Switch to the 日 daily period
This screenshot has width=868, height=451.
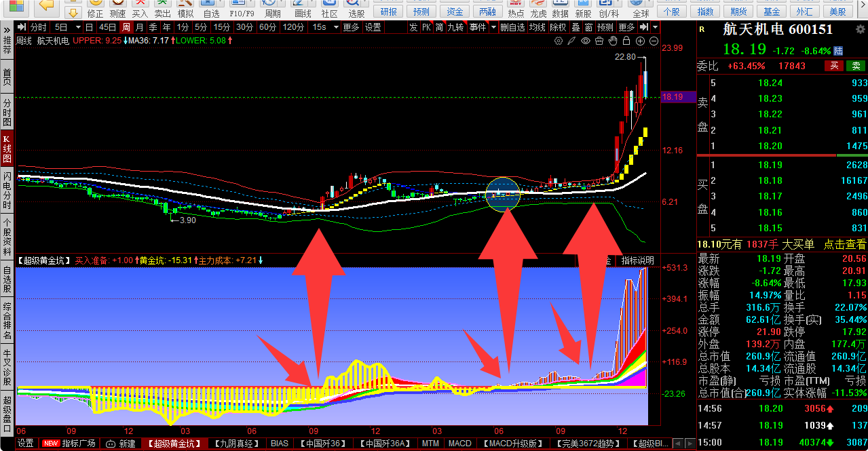pyautogui.click(x=90, y=27)
